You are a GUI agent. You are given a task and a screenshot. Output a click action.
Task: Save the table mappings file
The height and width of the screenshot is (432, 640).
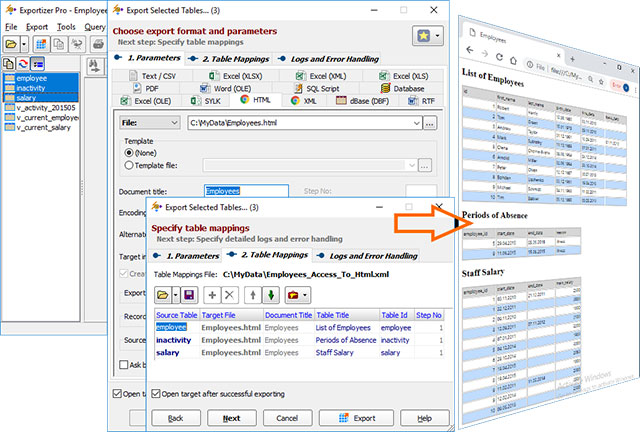[x=189, y=295]
